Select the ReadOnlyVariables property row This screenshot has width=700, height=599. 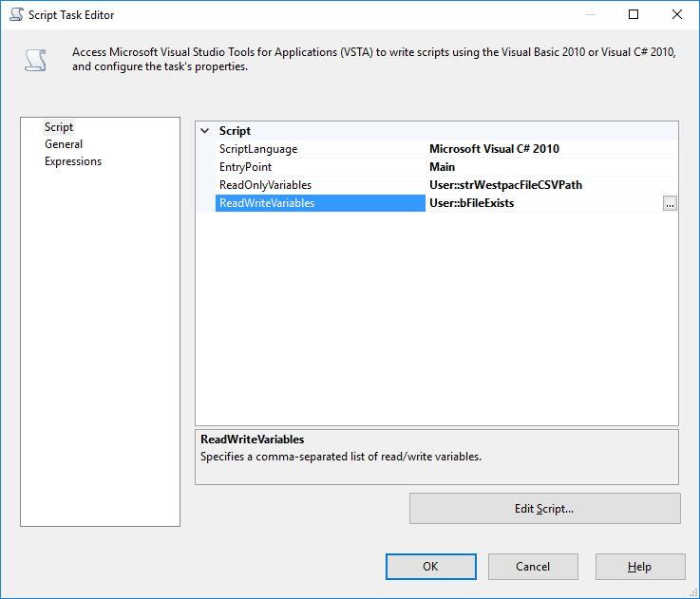[265, 185]
